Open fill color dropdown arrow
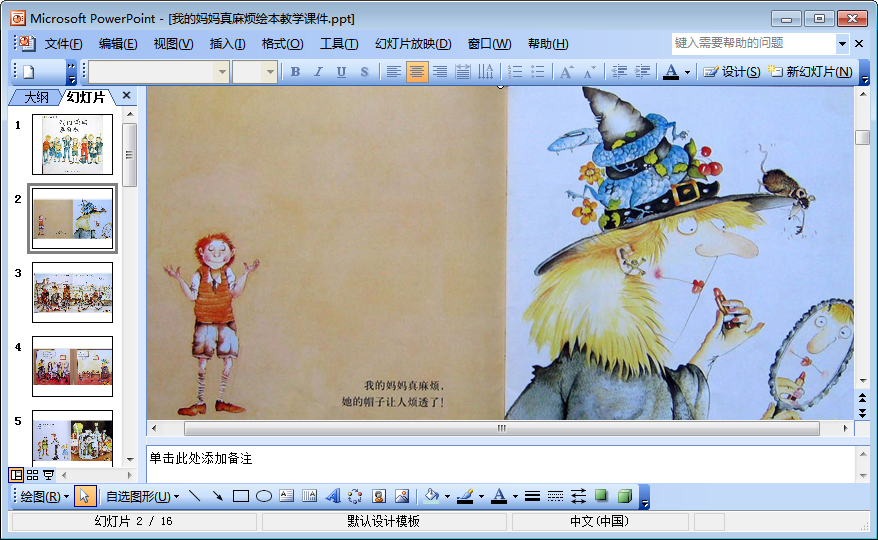Image resolution: width=878 pixels, height=540 pixels. tap(447, 497)
